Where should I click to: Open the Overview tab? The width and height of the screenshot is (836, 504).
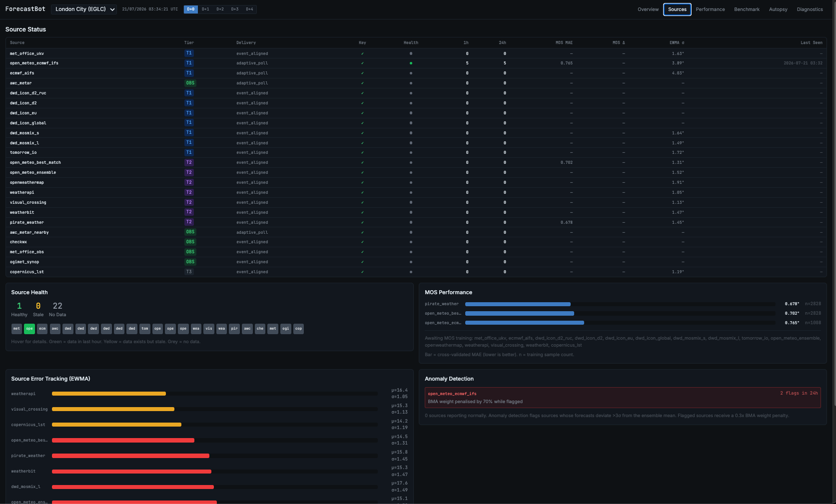click(x=648, y=9)
